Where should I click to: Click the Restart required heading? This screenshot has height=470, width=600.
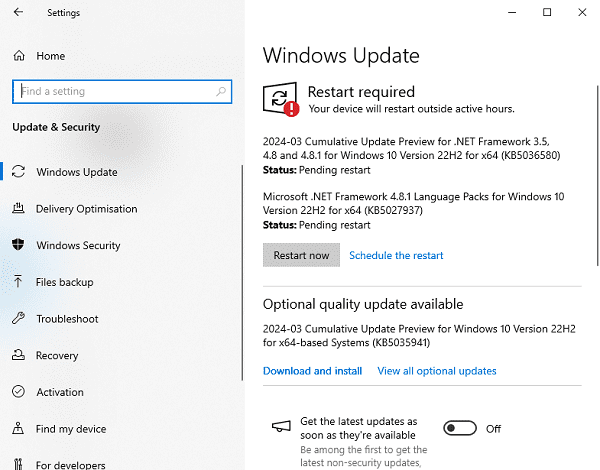coord(361,92)
